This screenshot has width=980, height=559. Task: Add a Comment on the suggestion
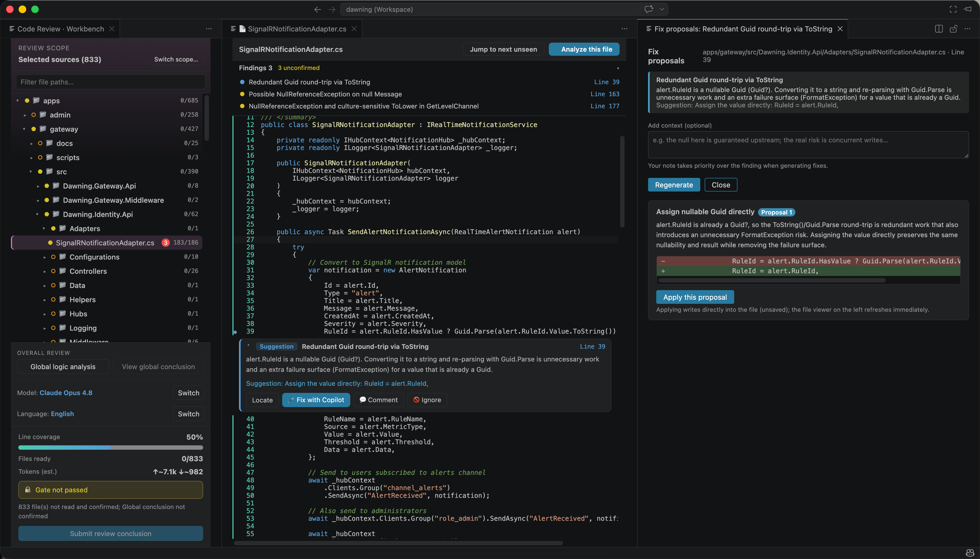coord(378,400)
